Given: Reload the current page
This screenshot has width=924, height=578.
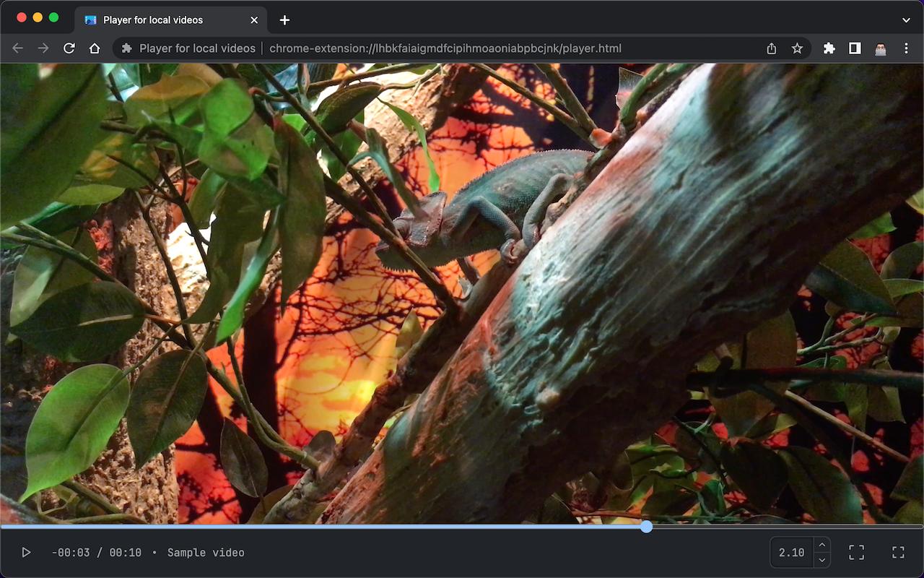Looking at the screenshot, I should [x=69, y=48].
